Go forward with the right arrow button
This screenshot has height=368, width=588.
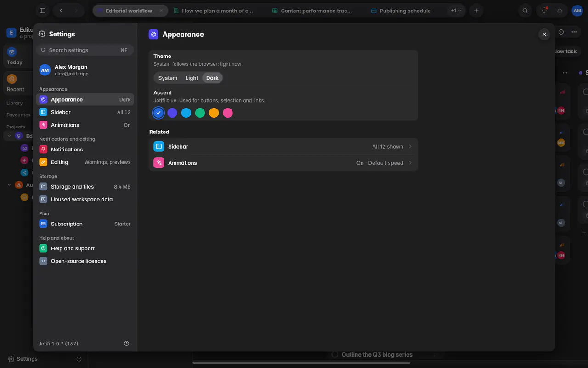[76, 11]
